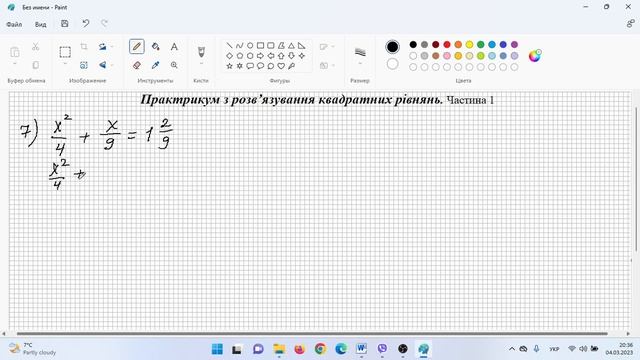Select Color 1 black primary swatch
640x360 pixels.
[x=392, y=47]
